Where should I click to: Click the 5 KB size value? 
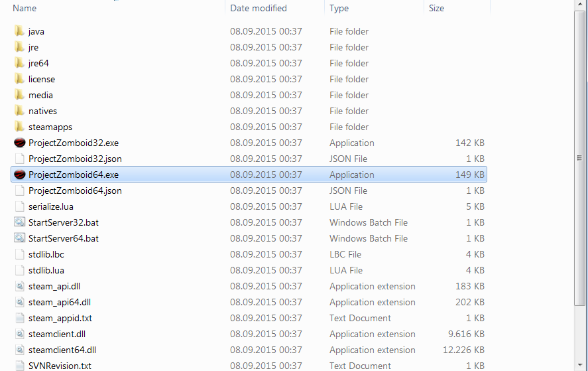tap(475, 206)
